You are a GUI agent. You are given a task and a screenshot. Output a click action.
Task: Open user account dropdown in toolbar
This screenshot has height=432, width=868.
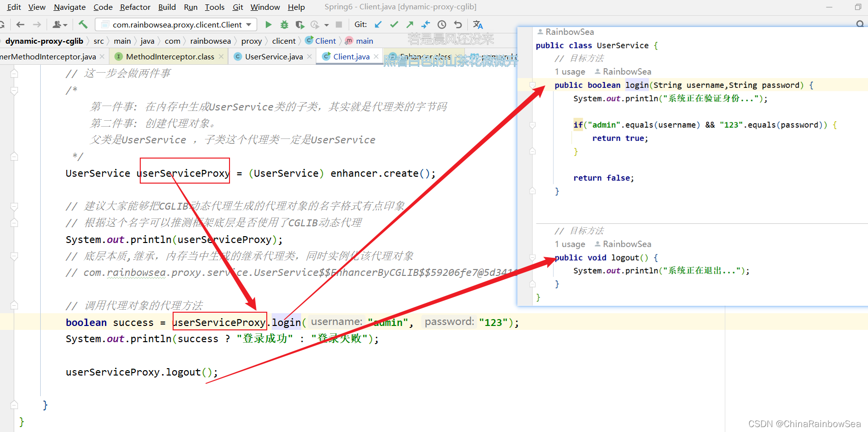pyautogui.click(x=59, y=25)
